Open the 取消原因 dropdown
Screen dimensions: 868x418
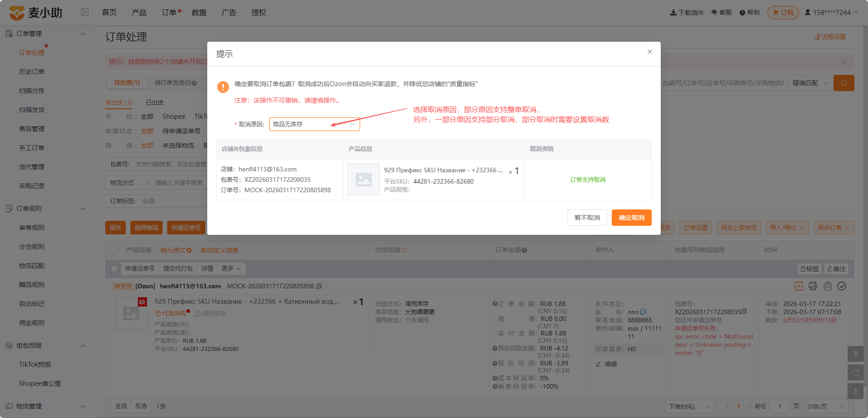coord(315,124)
